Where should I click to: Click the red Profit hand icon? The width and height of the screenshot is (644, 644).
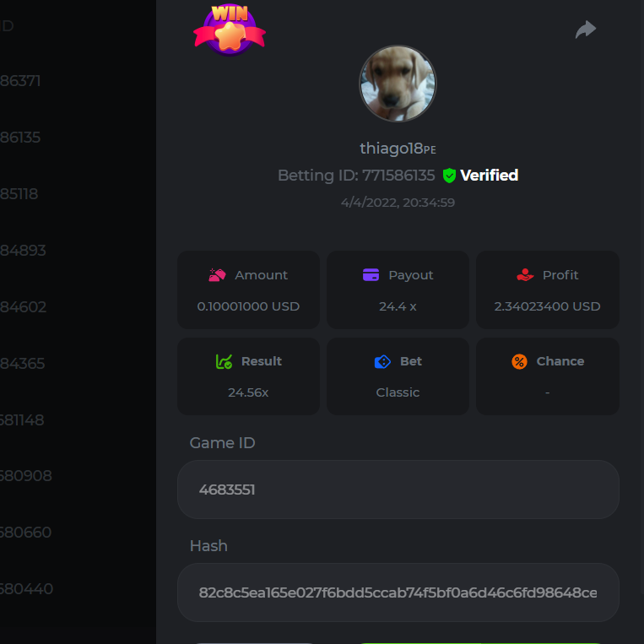click(525, 275)
